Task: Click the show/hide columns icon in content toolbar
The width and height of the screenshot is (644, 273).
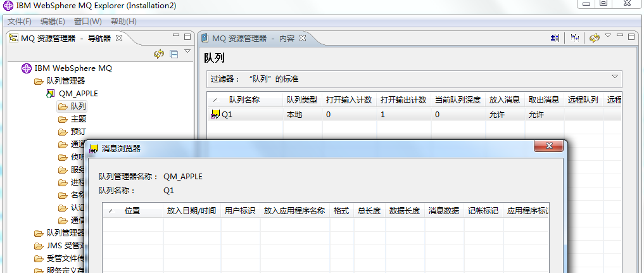Action: point(555,38)
